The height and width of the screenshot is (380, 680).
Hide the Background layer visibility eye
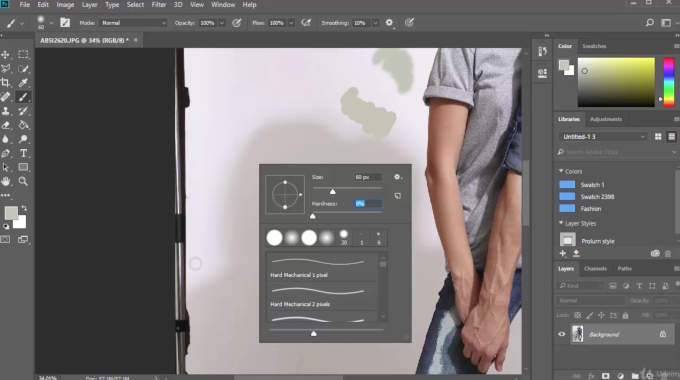[562, 334]
